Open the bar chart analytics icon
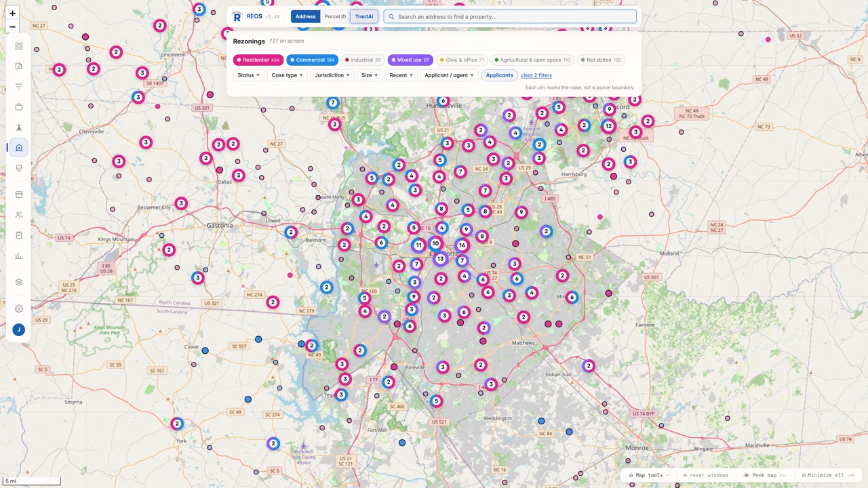The image size is (868, 488). click(x=19, y=256)
